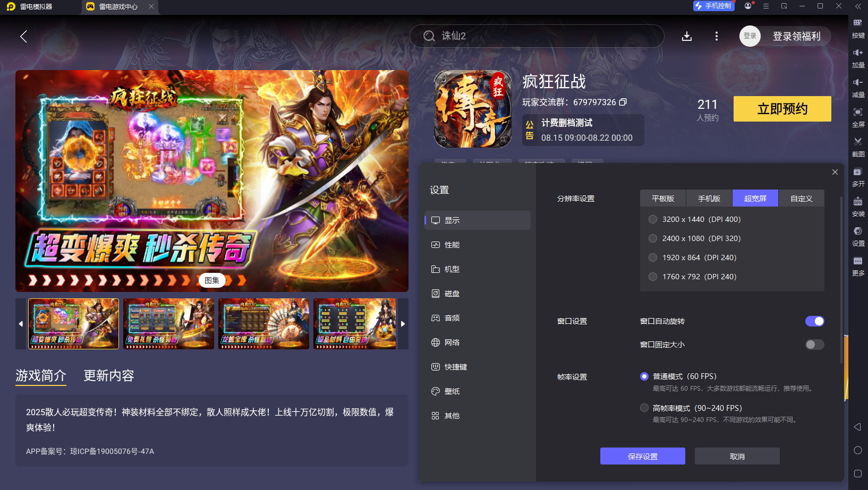Click the 疯狂征战 game icon

tap(473, 109)
